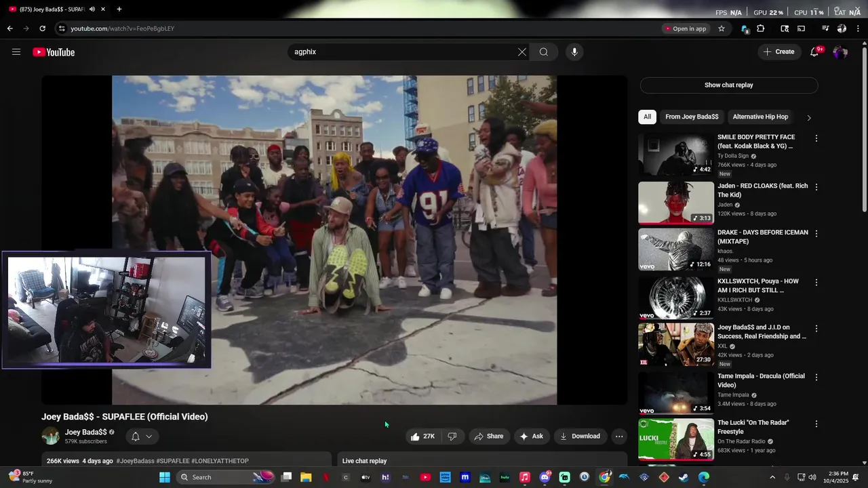This screenshot has height=488, width=868.
Task: Open a new browser tab
Action: pyautogui.click(x=119, y=9)
